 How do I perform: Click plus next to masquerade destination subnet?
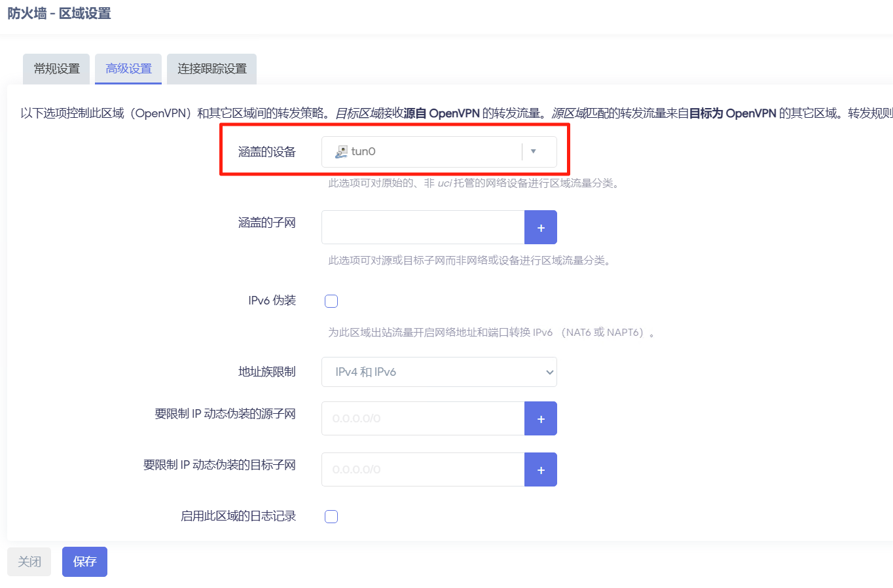541,470
